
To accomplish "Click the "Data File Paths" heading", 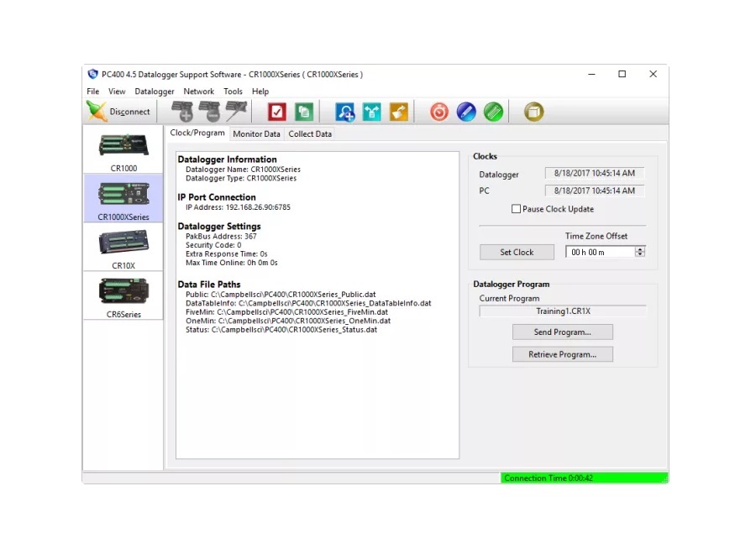I will [x=209, y=285].
